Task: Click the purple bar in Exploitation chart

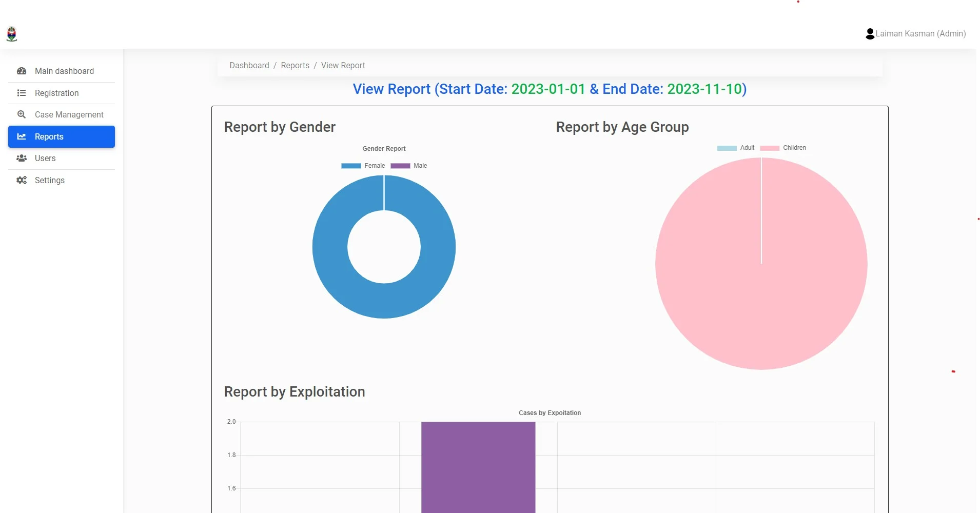Action: pyautogui.click(x=478, y=467)
